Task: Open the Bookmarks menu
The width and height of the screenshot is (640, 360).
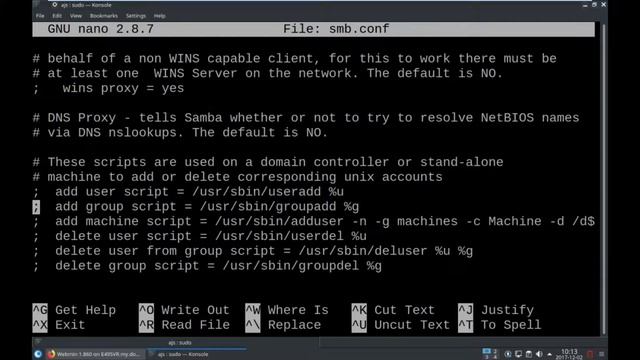Action: pos(104,16)
